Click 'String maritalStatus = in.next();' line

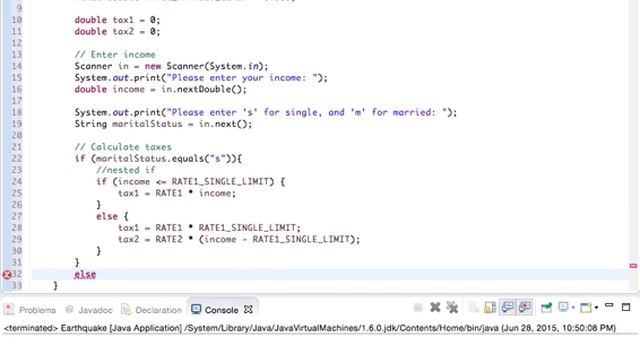pyautogui.click(x=163, y=124)
